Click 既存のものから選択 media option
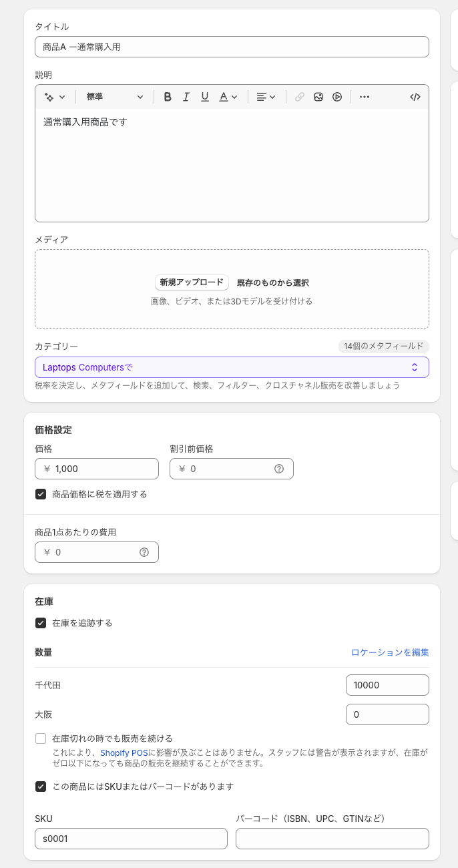 [272, 283]
